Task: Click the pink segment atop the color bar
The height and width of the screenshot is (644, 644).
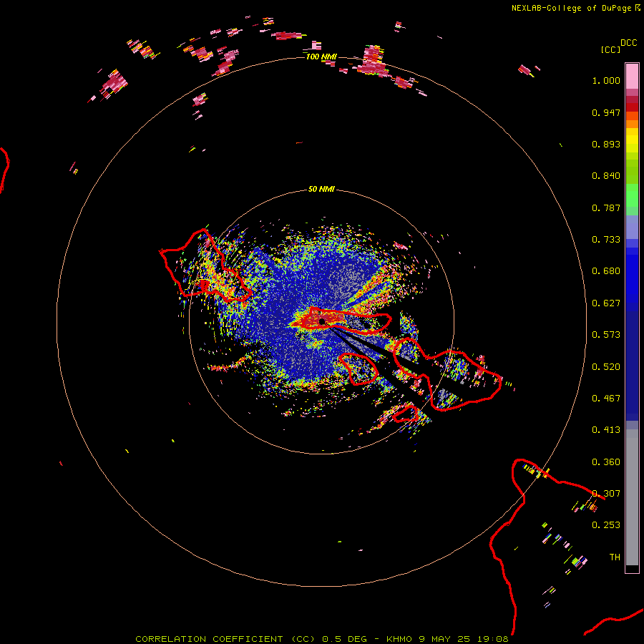Action: [632, 76]
